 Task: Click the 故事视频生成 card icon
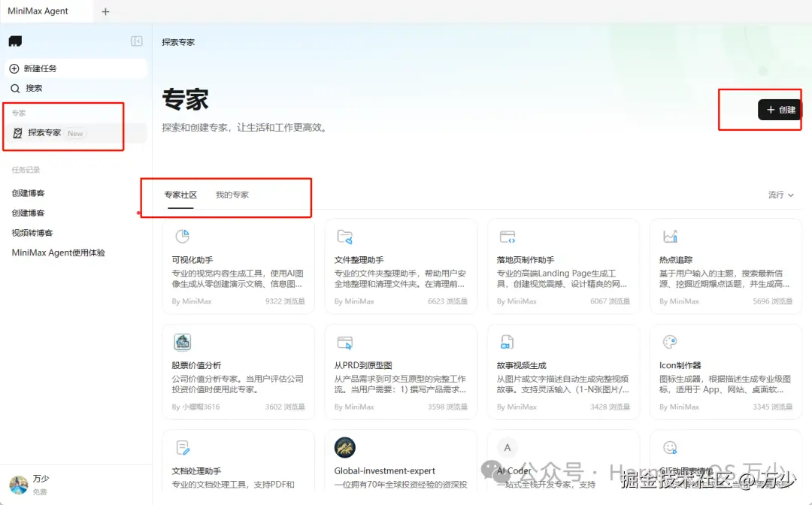506,341
